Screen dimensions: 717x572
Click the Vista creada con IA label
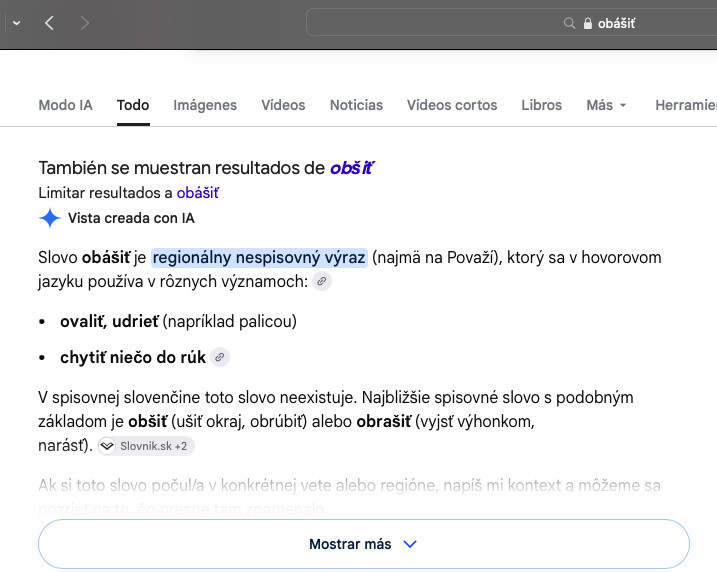click(131, 218)
